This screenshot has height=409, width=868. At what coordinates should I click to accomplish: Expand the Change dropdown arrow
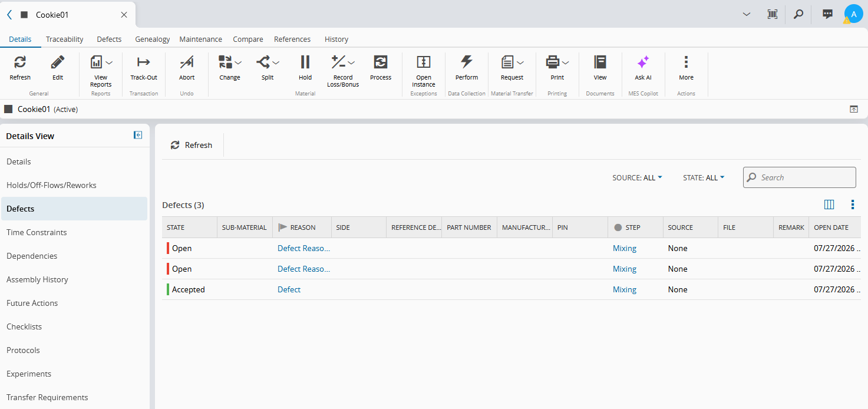click(238, 62)
